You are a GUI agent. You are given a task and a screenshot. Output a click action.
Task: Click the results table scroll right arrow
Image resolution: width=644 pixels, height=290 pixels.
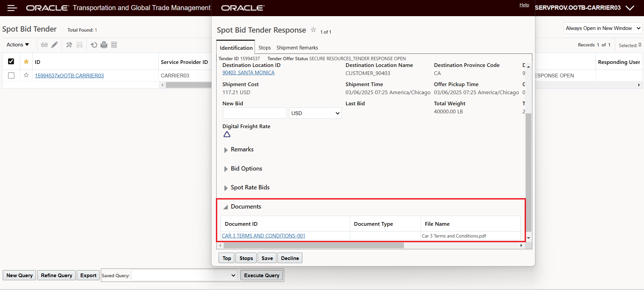click(639, 85)
